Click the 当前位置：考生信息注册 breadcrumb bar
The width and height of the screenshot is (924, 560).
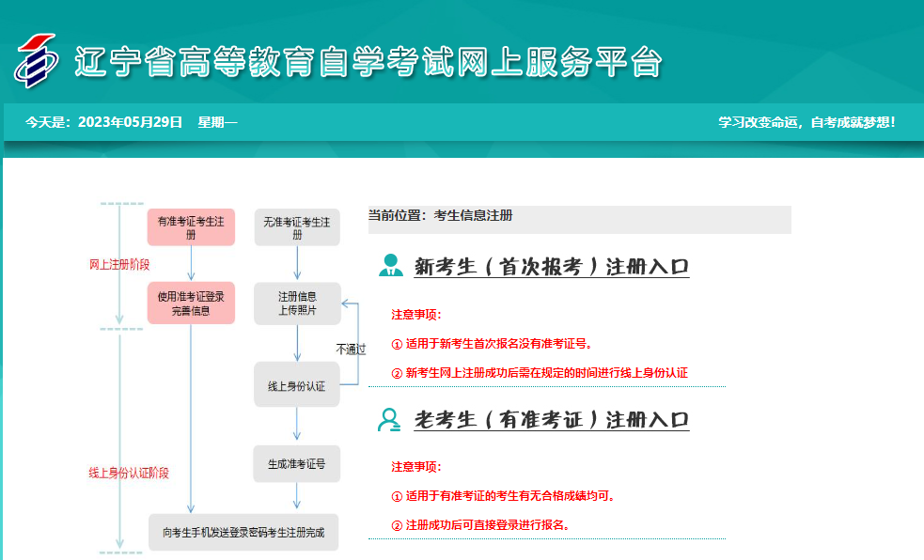click(x=579, y=217)
